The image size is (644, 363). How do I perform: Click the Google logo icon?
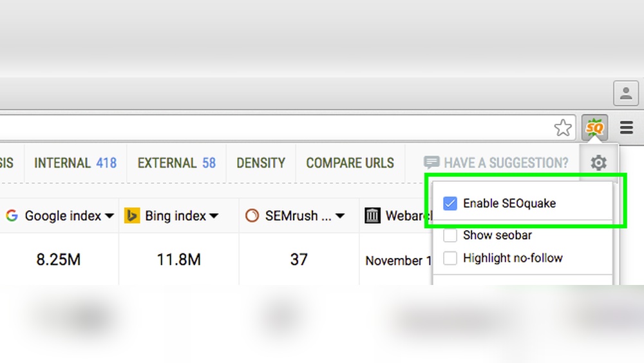[12, 215]
